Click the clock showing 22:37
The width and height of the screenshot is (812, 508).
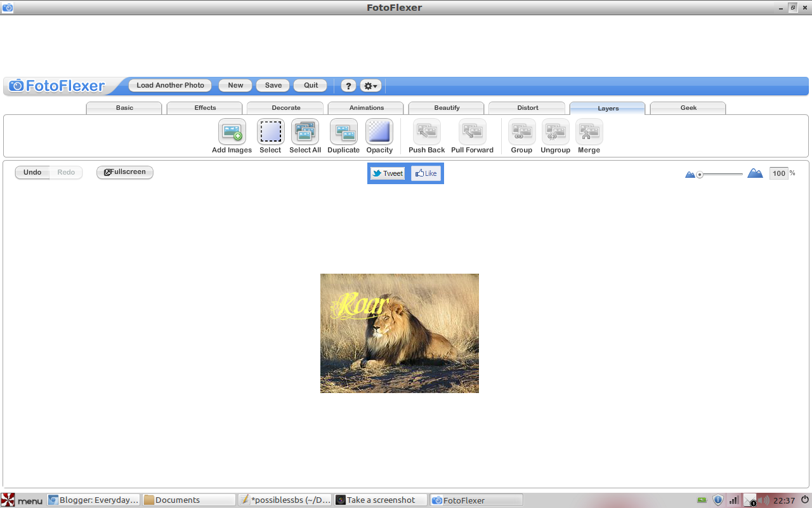784,500
